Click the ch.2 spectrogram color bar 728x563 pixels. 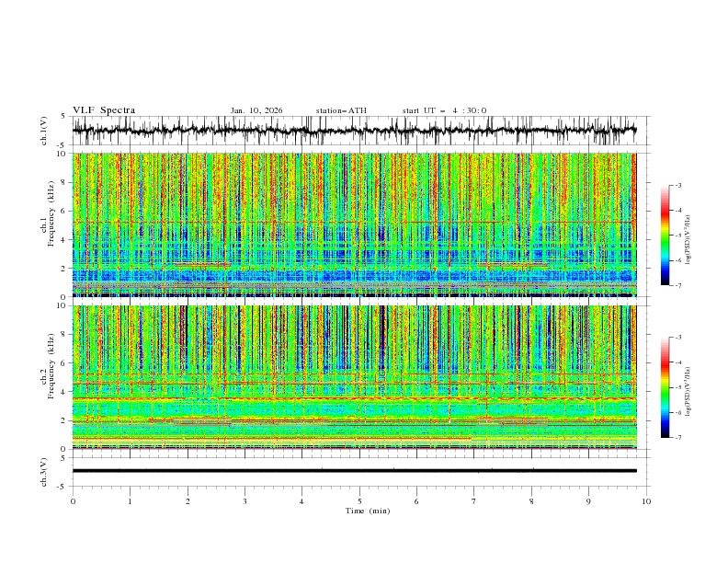pyautogui.click(x=665, y=387)
